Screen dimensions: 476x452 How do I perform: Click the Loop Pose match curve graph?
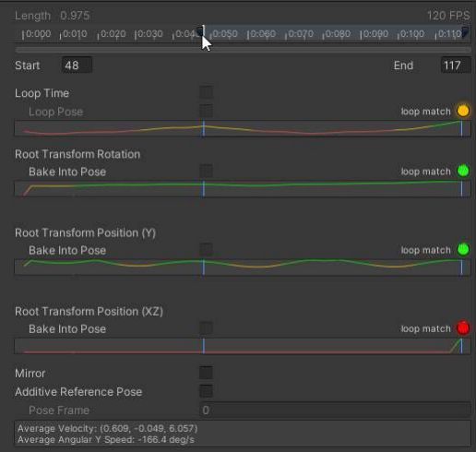pyautogui.click(x=243, y=128)
